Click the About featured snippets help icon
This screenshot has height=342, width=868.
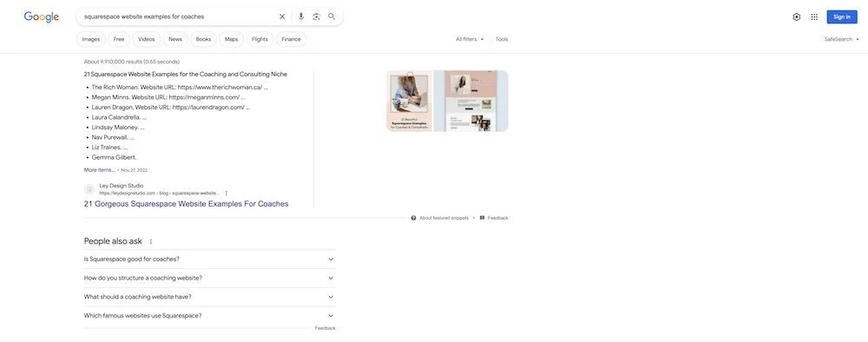pyautogui.click(x=413, y=218)
